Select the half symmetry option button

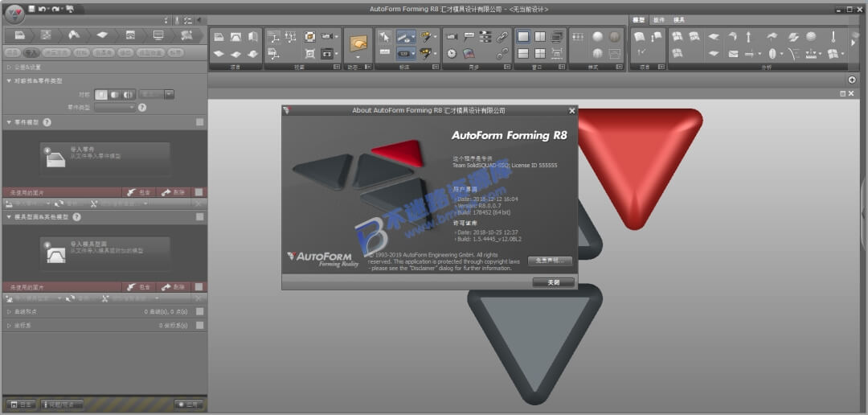[115, 94]
